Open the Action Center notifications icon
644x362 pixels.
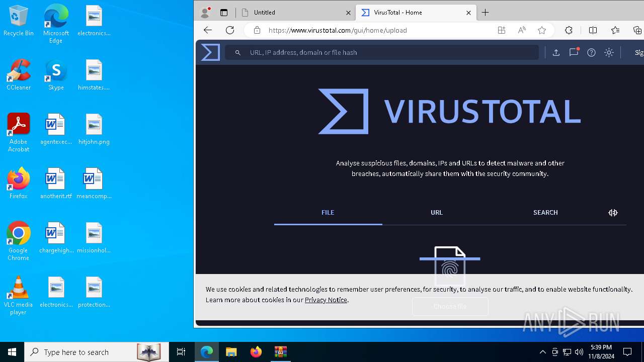(x=627, y=352)
